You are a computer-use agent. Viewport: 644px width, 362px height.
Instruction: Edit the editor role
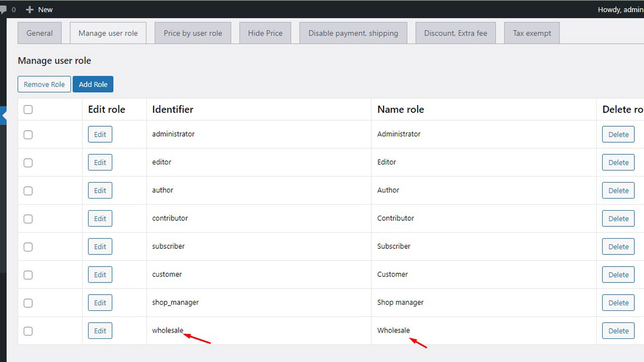coord(100,162)
